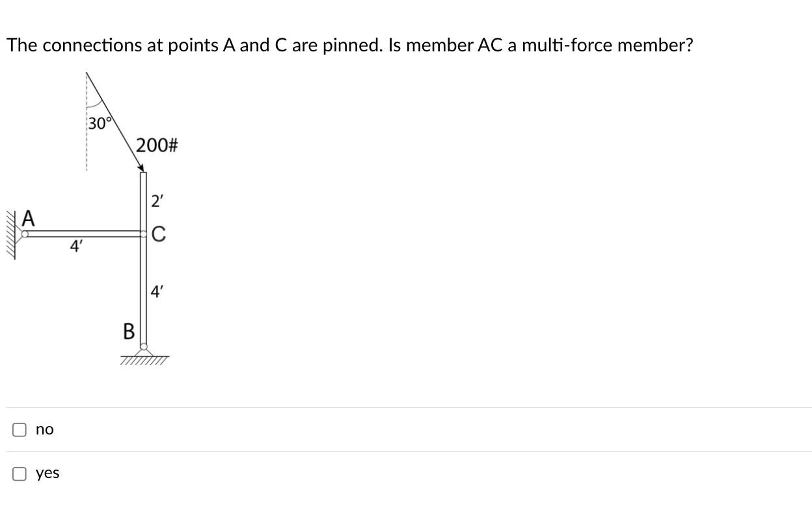Check the "no" answer checkbox
Image resolution: width=812 pixels, height=506 pixels.
pos(19,429)
